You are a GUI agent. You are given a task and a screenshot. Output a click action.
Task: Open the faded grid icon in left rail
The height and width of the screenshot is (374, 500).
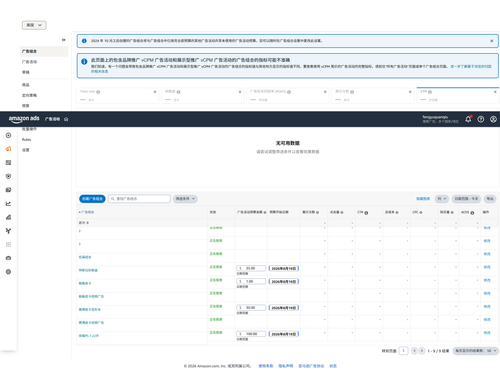tap(8, 245)
